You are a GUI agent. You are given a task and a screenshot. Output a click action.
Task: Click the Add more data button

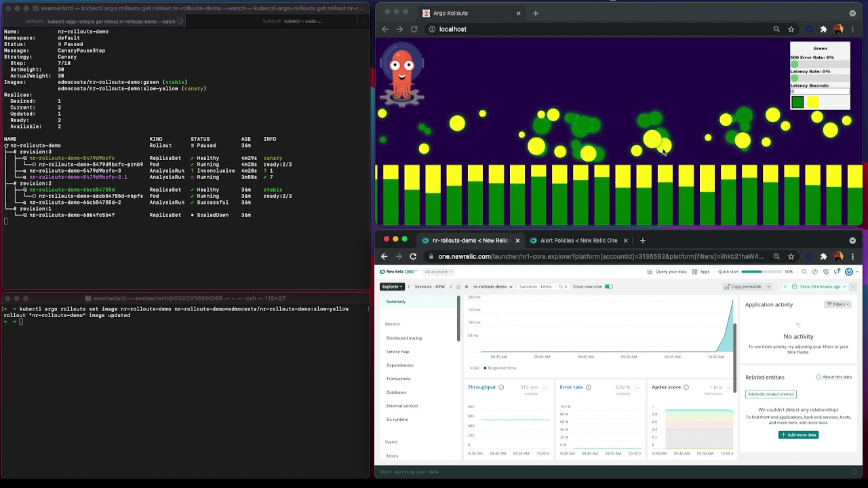[799, 434]
